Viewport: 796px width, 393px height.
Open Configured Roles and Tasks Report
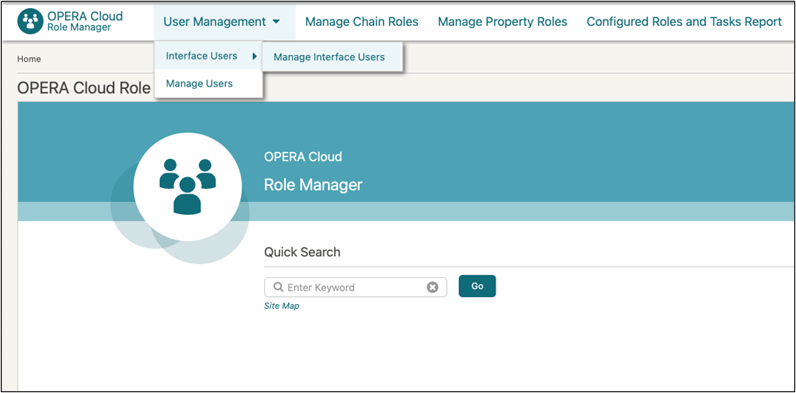pos(684,22)
